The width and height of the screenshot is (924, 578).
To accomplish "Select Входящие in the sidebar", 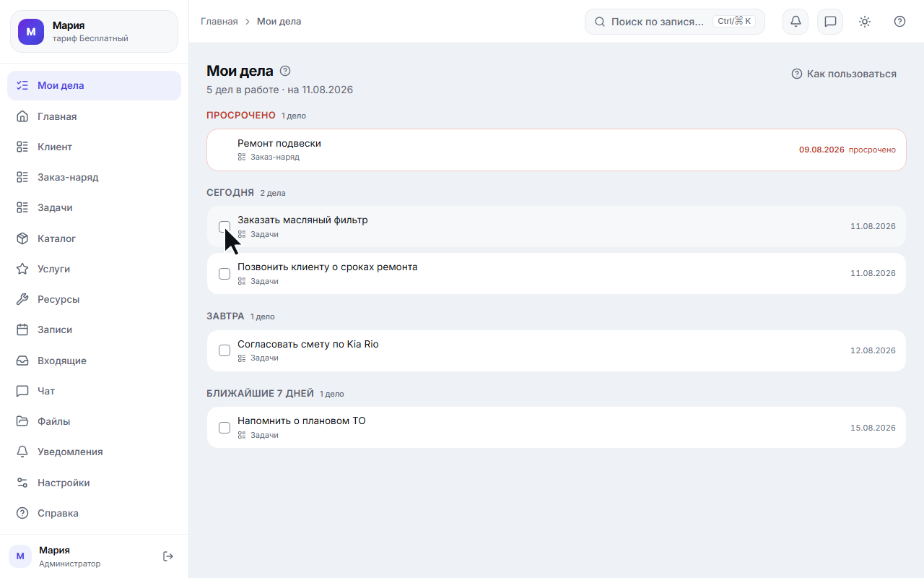I will click(x=94, y=361).
